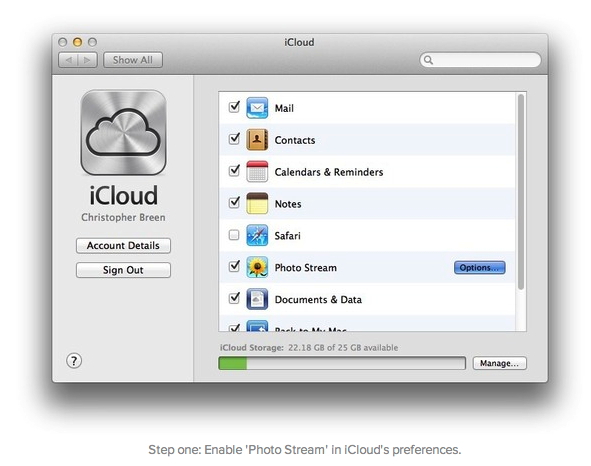This screenshot has width=591, height=466.
Task: Go forward with the right arrow button
Action: (x=87, y=60)
